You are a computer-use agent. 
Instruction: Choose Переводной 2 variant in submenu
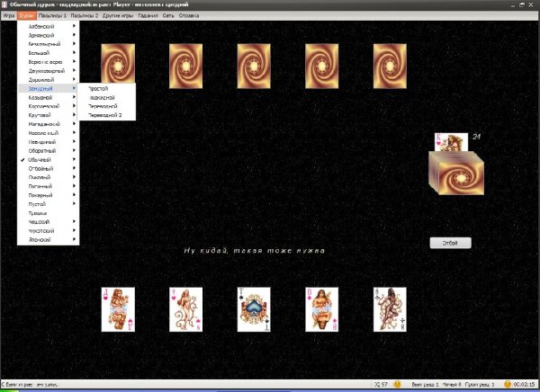coord(104,115)
